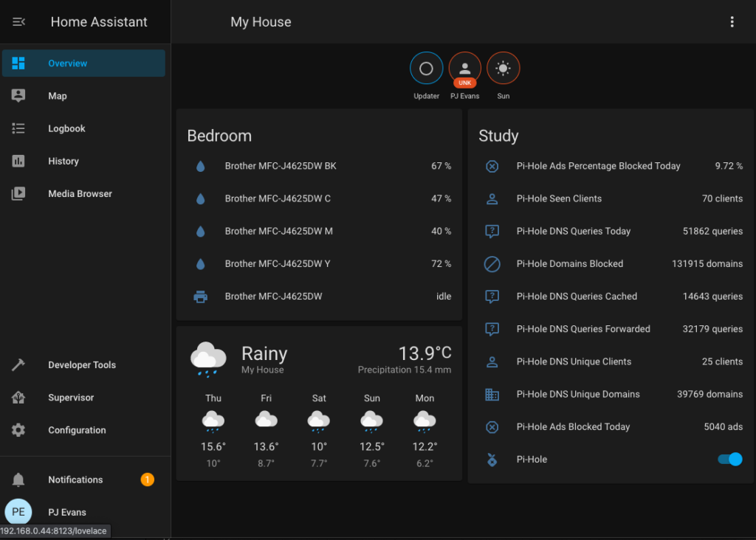The width and height of the screenshot is (756, 540).
Task: Click the Updater badge icon
Action: (426, 69)
